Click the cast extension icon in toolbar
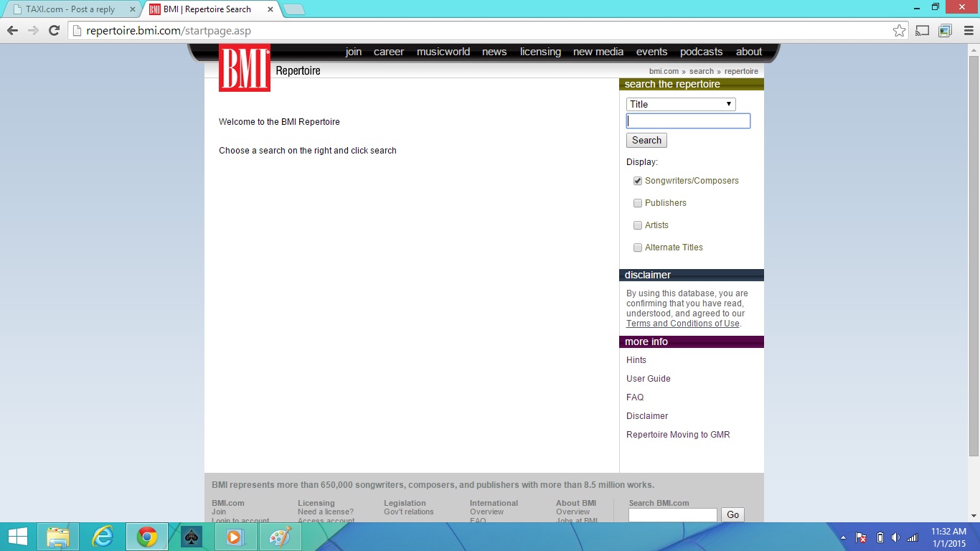The image size is (980, 551). point(923,31)
